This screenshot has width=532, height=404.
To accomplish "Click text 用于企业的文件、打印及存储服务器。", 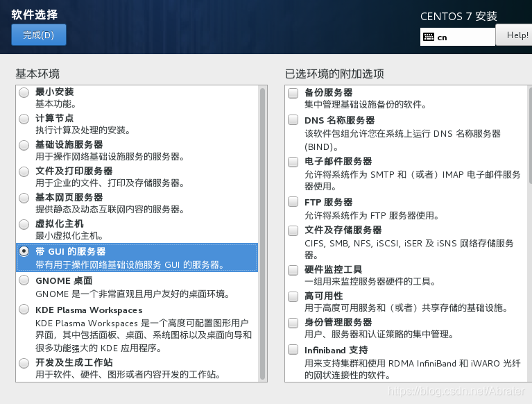I will [x=110, y=183].
